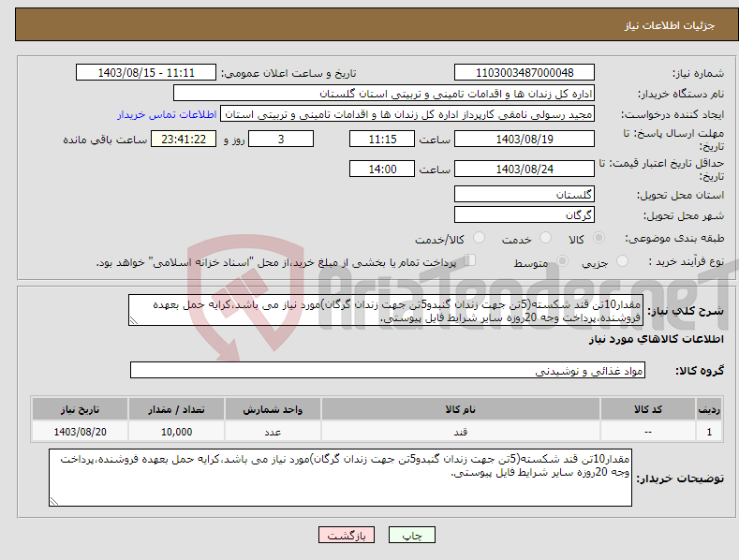
Task: Select the کالا radio button
Action: point(599,238)
